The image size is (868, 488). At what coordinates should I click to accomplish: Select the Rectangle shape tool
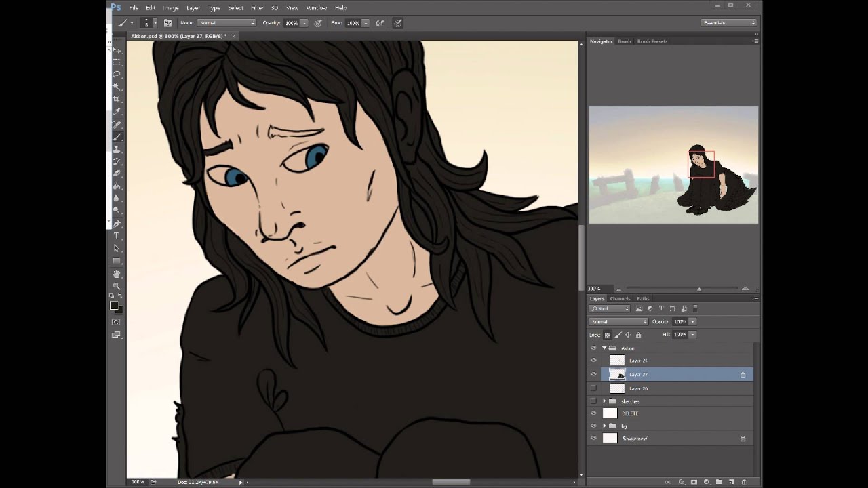click(117, 261)
